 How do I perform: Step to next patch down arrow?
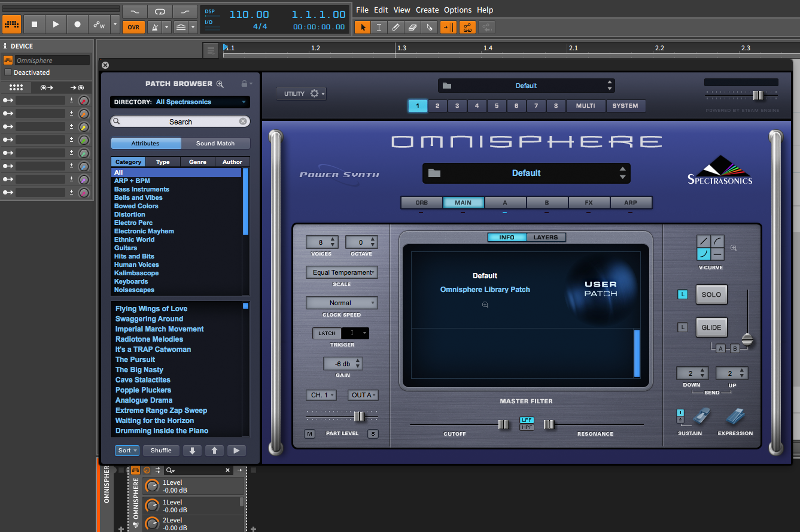192,451
